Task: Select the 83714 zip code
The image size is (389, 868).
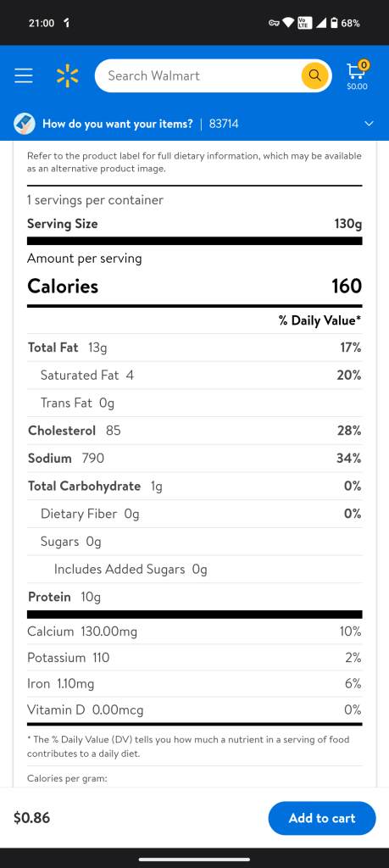Action: (x=224, y=124)
